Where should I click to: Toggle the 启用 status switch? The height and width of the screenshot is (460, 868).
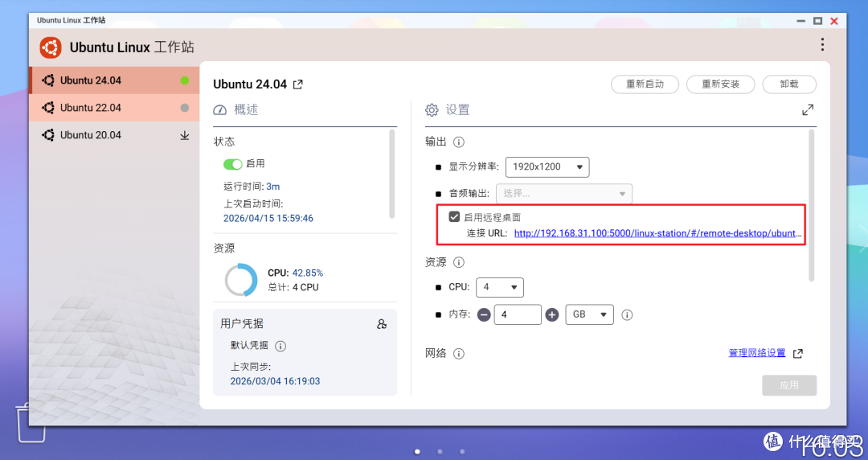point(232,164)
